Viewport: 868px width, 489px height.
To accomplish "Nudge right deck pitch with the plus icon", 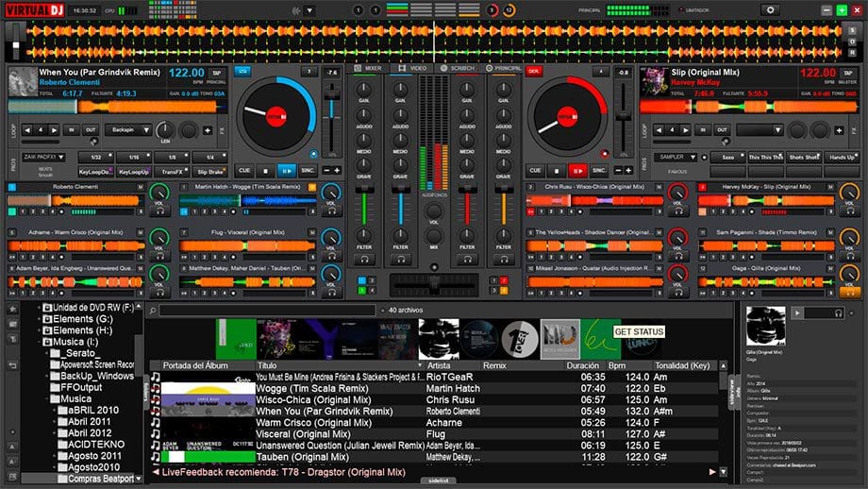I will (628, 171).
